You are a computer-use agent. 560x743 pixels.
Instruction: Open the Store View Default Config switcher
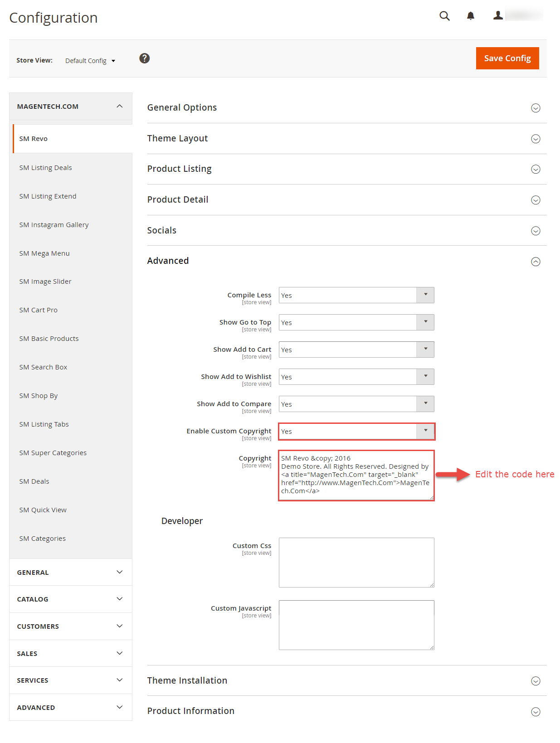coord(90,61)
